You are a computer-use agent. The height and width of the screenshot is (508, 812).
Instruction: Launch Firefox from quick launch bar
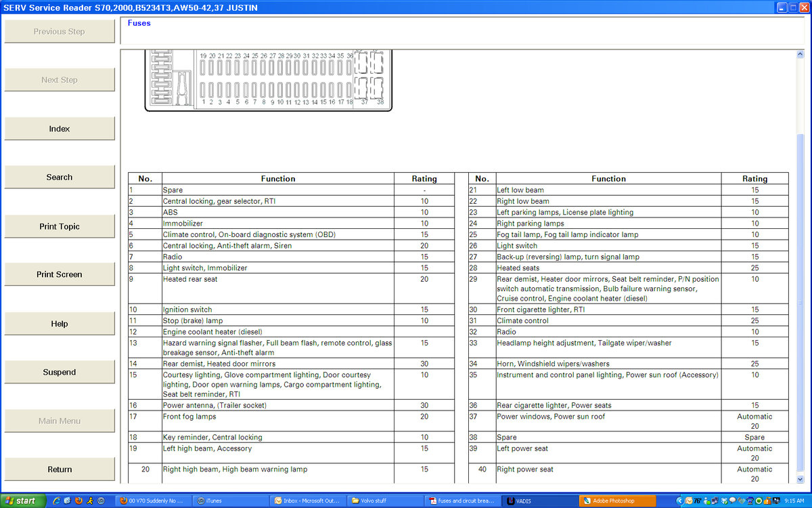78,501
